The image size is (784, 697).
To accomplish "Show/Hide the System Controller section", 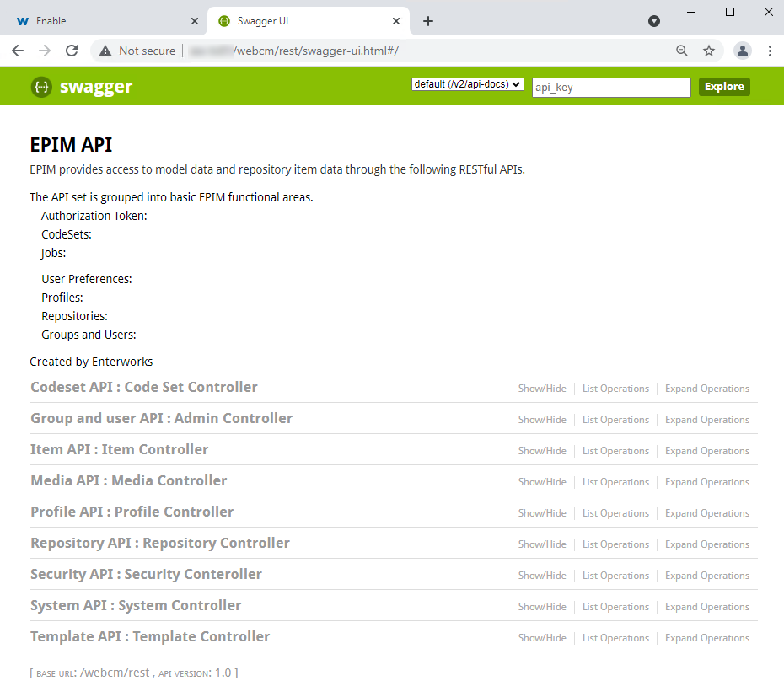I will pyautogui.click(x=542, y=606).
